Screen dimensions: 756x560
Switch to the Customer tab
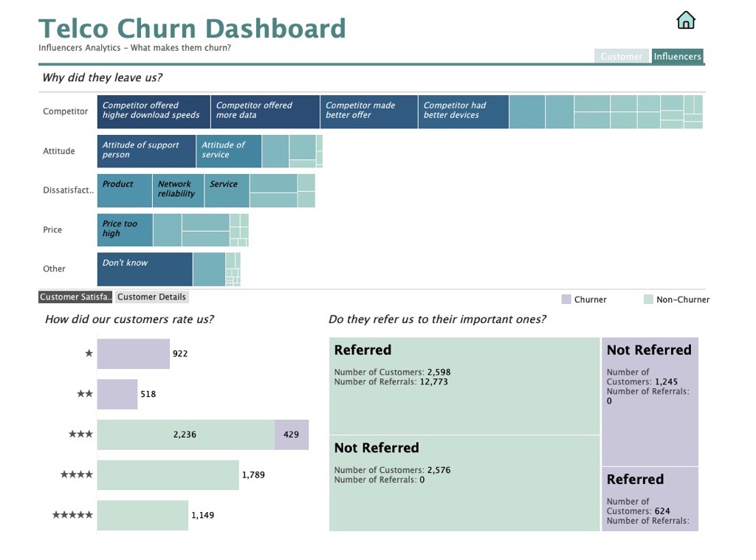coord(621,56)
